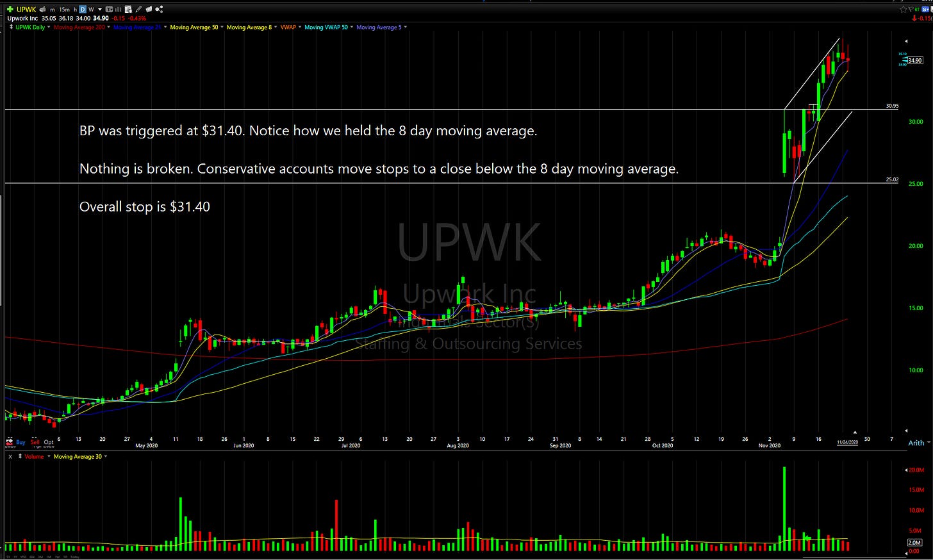Open Moving Average 5 dropdown
This screenshot has height=560, width=933.
click(406, 27)
